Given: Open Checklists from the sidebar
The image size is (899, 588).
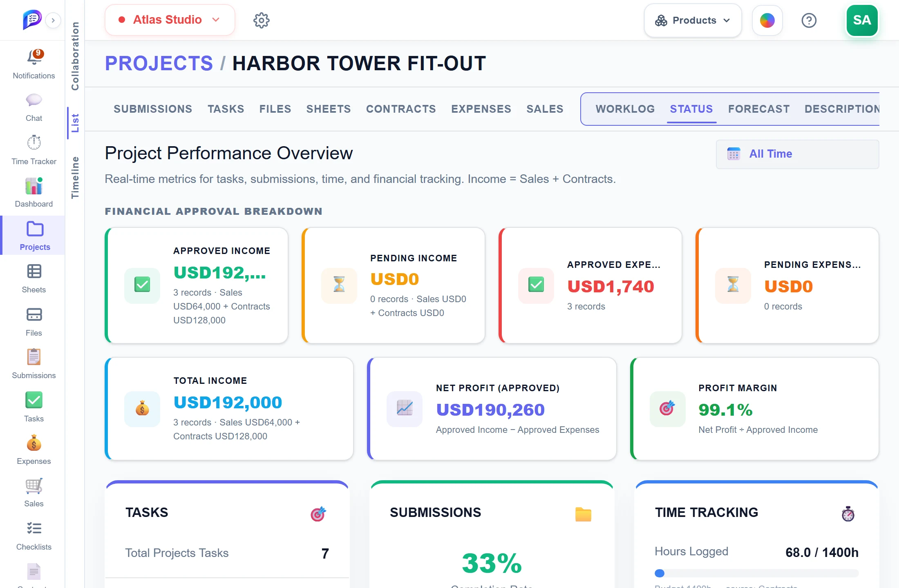Looking at the screenshot, I should point(34,536).
